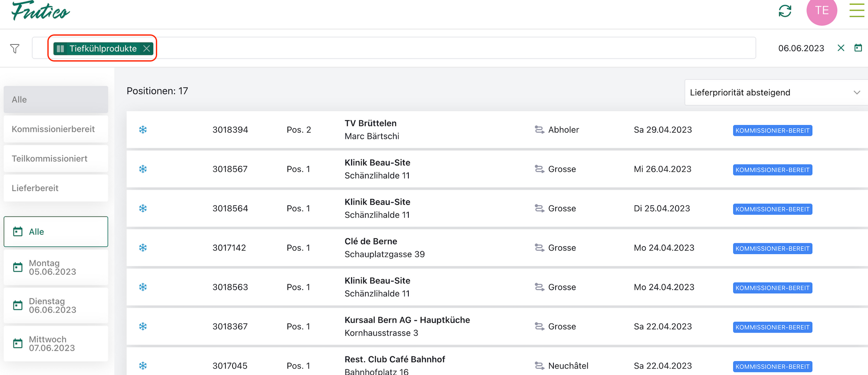Click the filter funnel icon
The image size is (868, 375).
coord(15,49)
